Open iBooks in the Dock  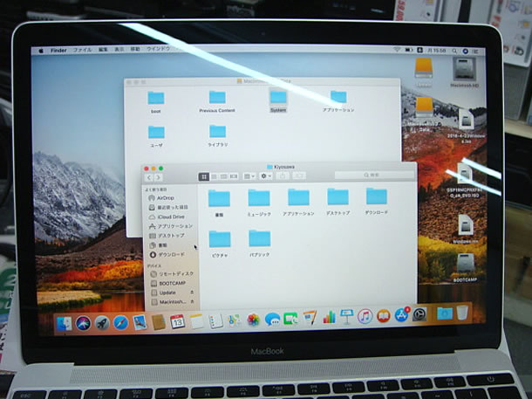click(x=384, y=316)
